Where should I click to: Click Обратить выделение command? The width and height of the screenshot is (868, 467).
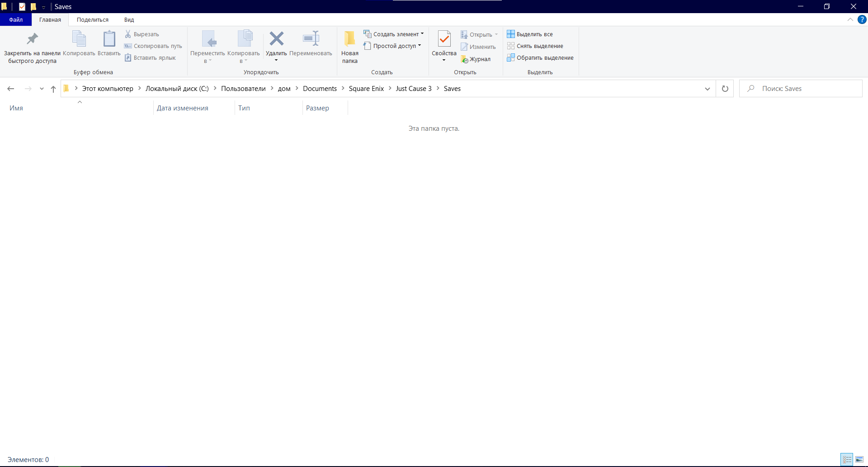point(540,58)
